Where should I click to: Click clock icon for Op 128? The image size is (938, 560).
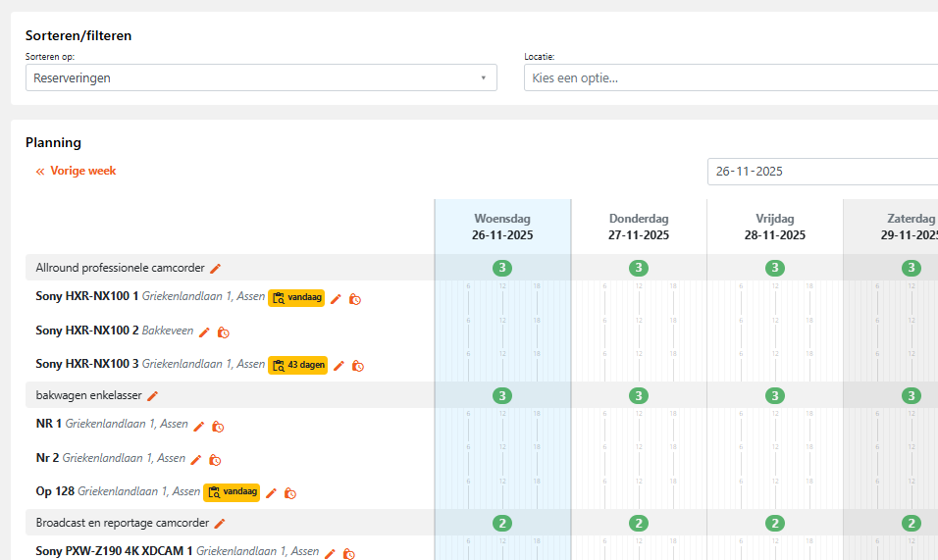290,493
